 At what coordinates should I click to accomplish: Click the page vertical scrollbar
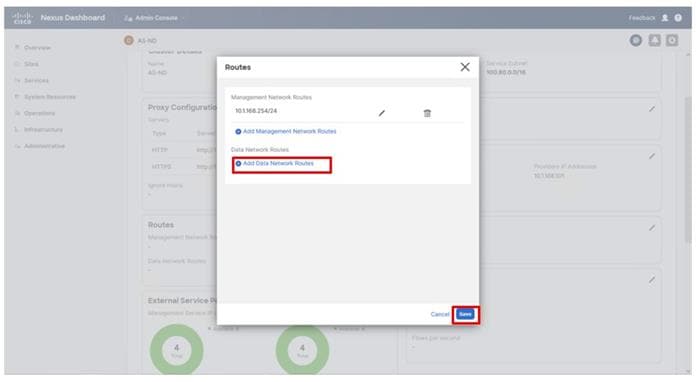688,169
